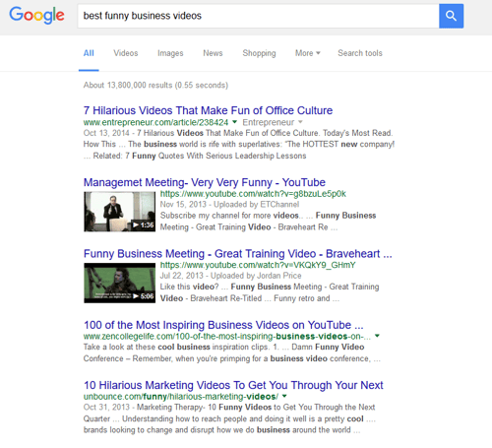This screenshot has width=492, height=448.
Task: Open the News tab
Action: click(213, 53)
